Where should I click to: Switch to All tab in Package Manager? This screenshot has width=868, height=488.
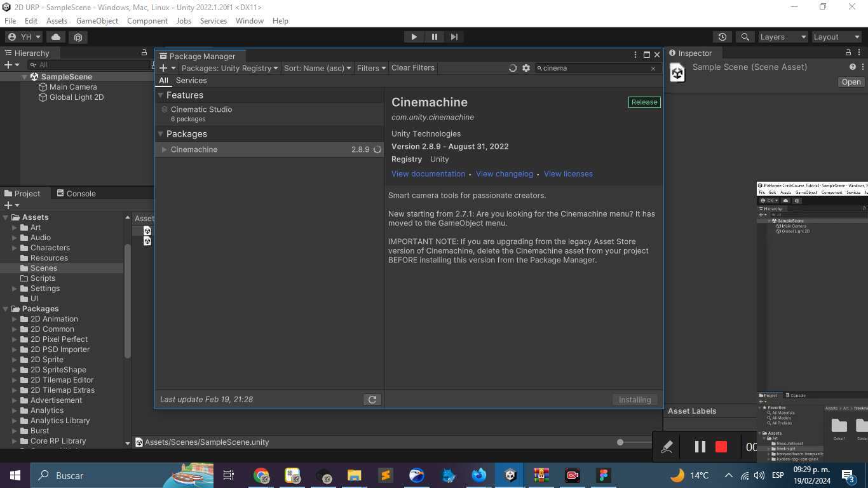[x=164, y=81]
